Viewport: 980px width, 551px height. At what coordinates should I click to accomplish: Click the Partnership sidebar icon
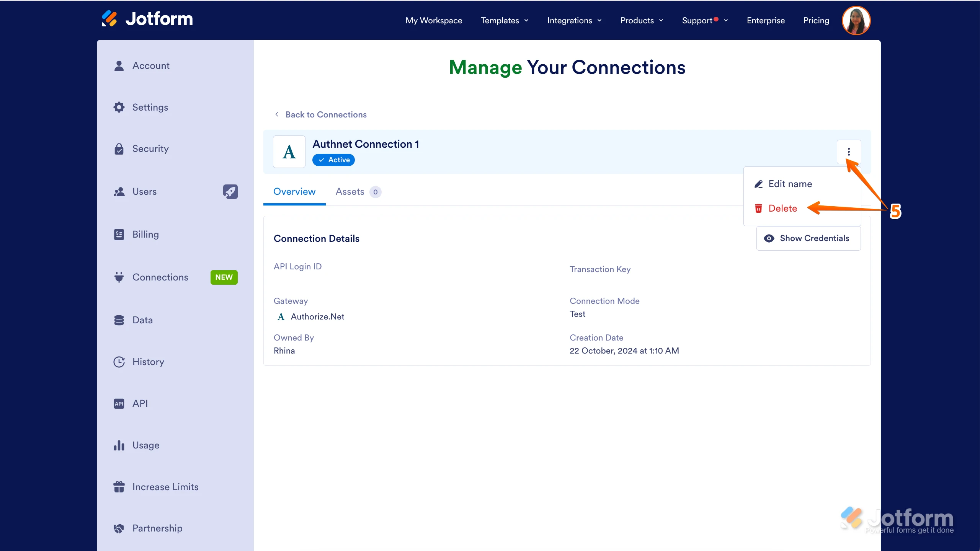click(119, 528)
